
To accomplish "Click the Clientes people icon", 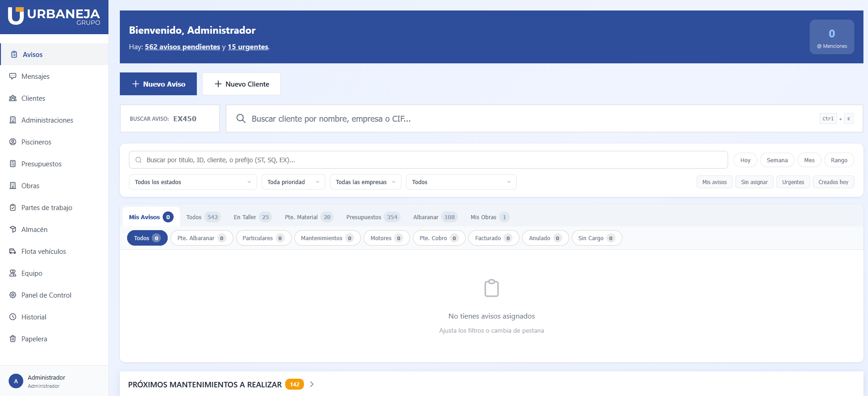I will coord(13,98).
